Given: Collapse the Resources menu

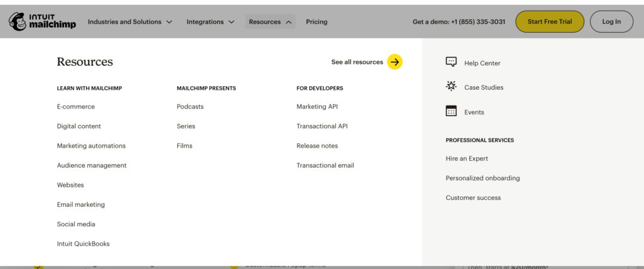Looking at the screenshot, I should click(x=270, y=22).
